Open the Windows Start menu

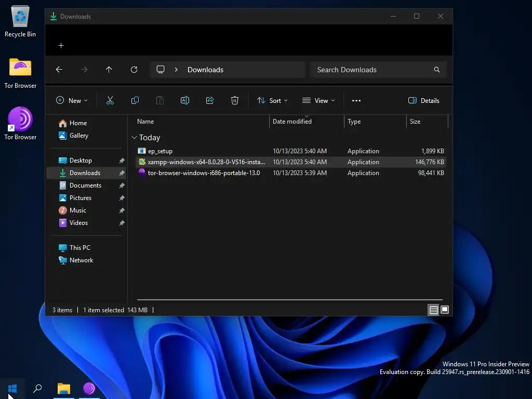click(x=12, y=389)
